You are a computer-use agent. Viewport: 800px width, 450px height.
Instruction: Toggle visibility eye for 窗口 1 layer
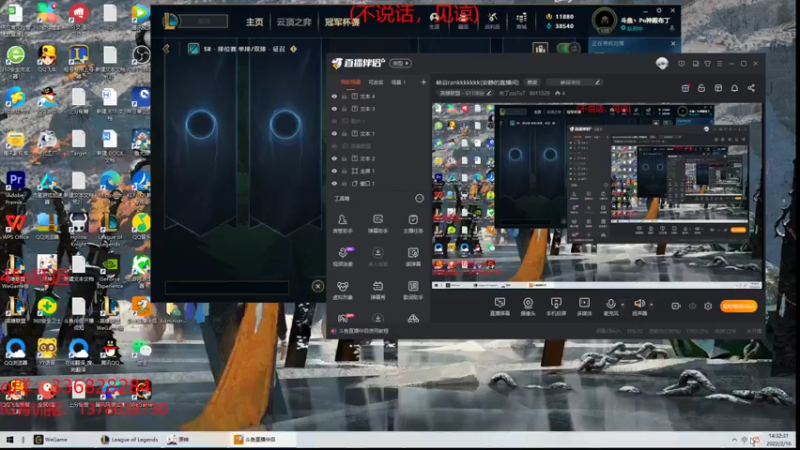coord(334,183)
